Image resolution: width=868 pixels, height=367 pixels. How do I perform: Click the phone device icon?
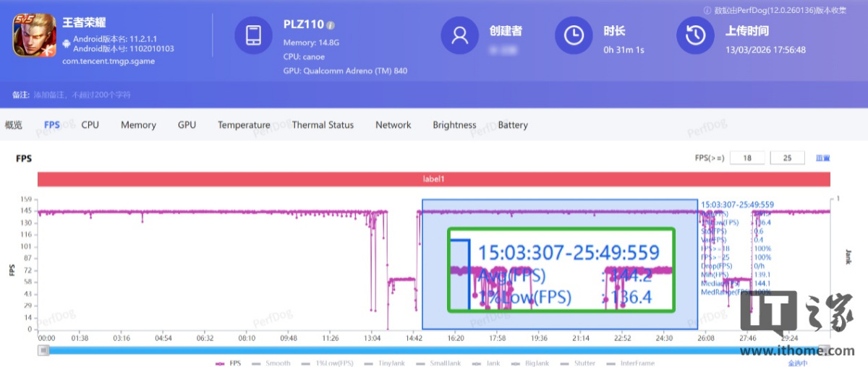click(254, 35)
